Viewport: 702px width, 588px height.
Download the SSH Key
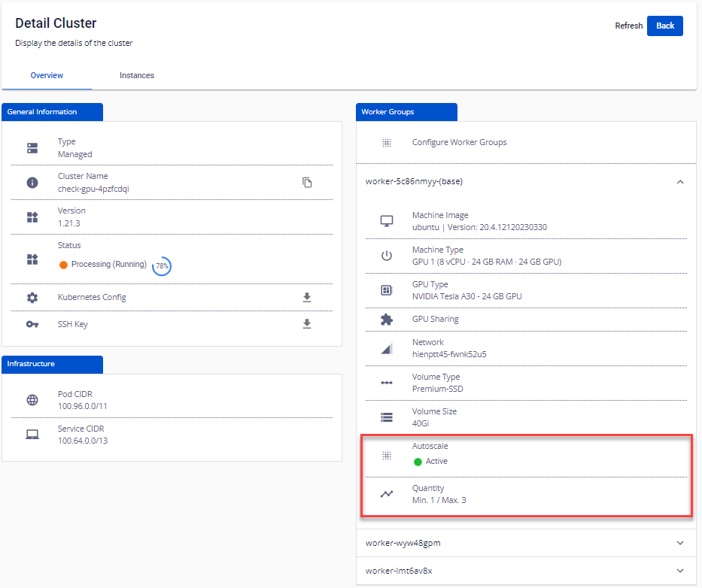click(x=307, y=324)
